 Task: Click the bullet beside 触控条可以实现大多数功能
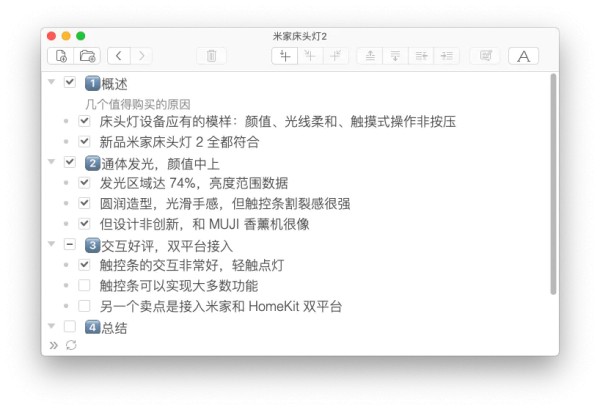pos(66,286)
